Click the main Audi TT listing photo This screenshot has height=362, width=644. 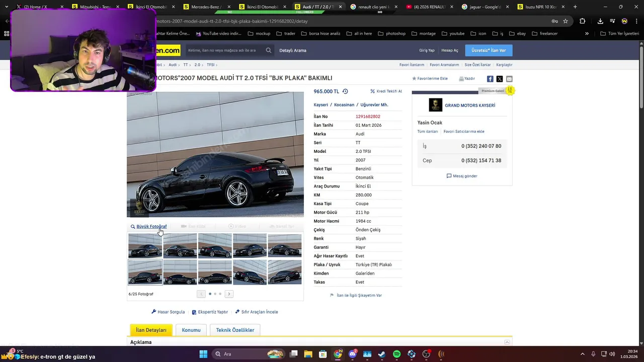click(x=215, y=154)
